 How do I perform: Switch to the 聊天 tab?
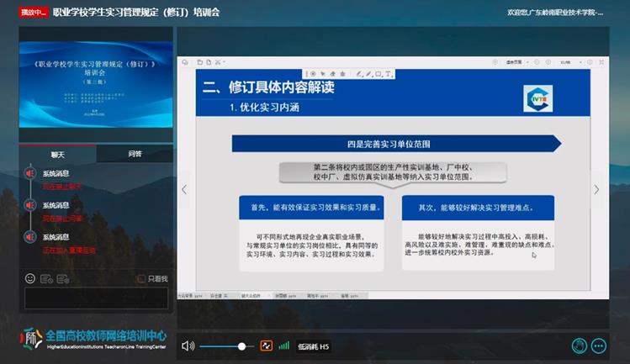click(x=58, y=155)
